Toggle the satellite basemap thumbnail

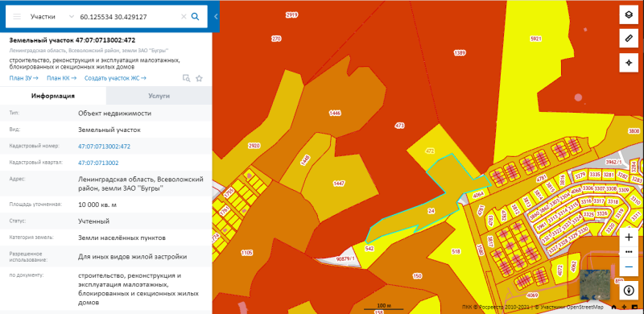point(595,284)
